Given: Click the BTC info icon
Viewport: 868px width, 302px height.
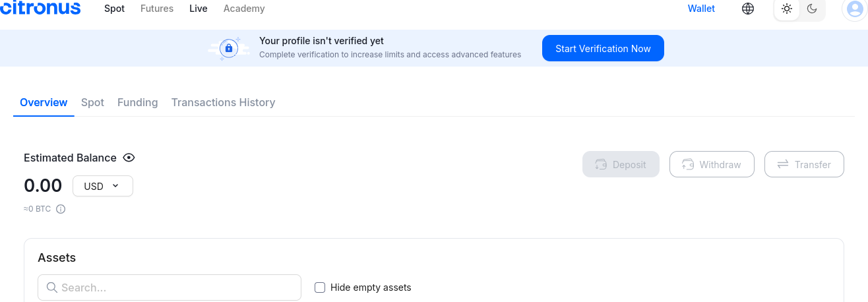Looking at the screenshot, I should pos(61,209).
